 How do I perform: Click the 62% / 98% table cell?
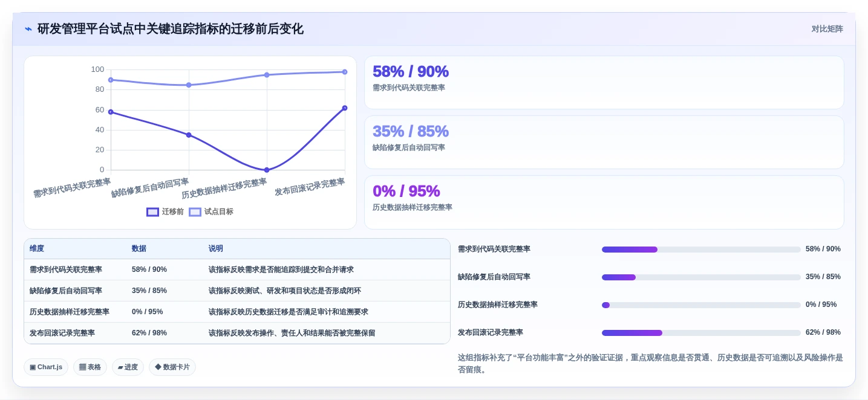click(x=149, y=334)
